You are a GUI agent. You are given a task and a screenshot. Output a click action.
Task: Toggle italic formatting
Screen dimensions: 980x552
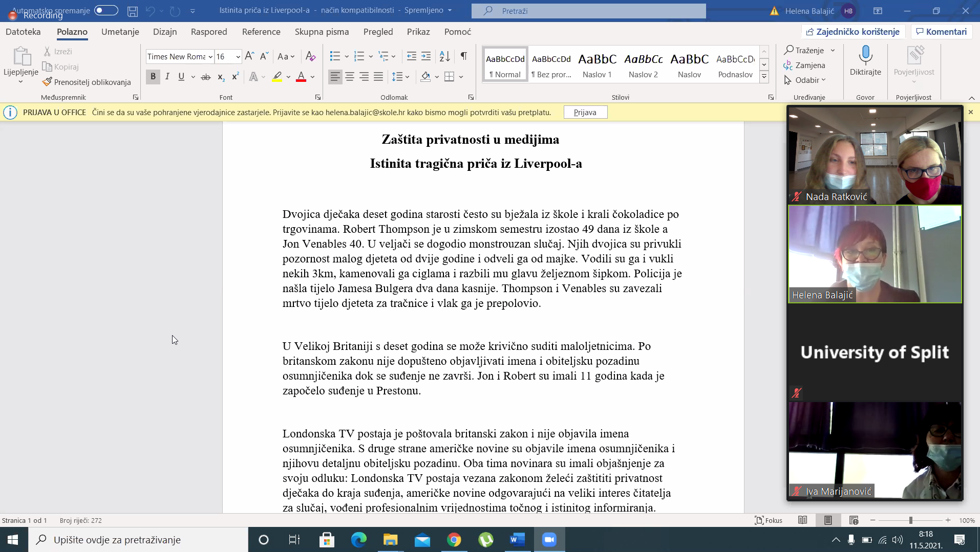click(167, 77)
